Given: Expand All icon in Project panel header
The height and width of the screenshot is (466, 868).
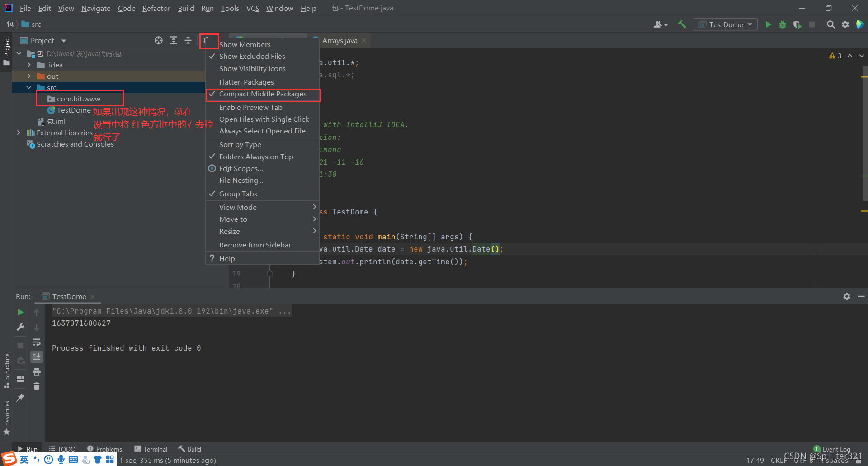Looking at the screenshot, I should [174, 40].
